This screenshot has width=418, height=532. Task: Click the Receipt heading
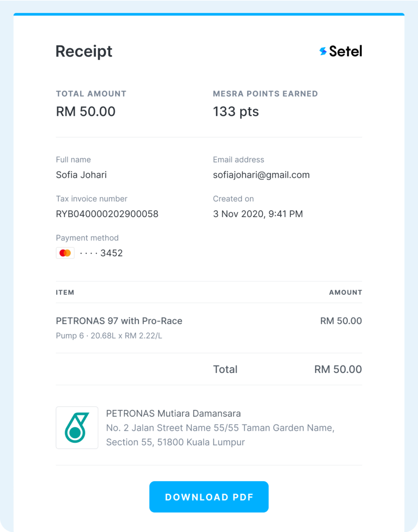[x=84, y=51]
